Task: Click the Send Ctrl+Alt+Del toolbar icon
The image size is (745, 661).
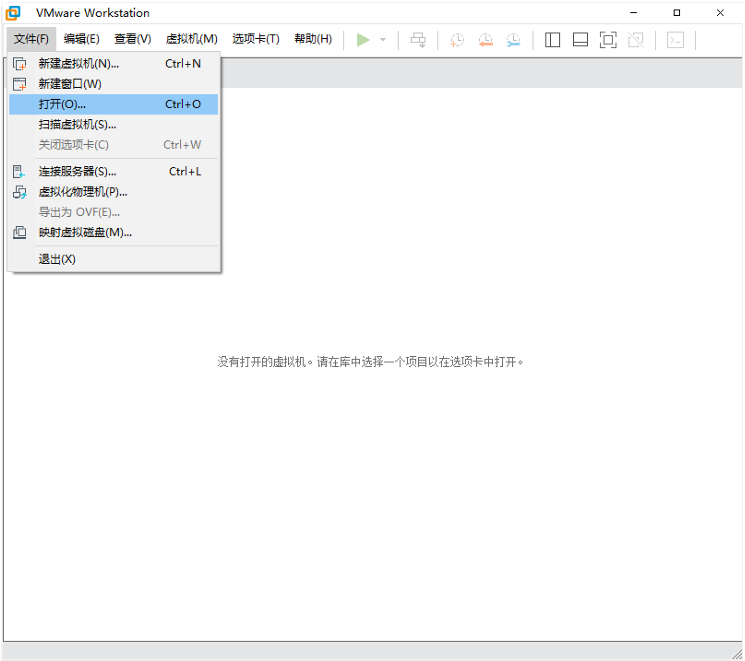Action: pos(418,40)
